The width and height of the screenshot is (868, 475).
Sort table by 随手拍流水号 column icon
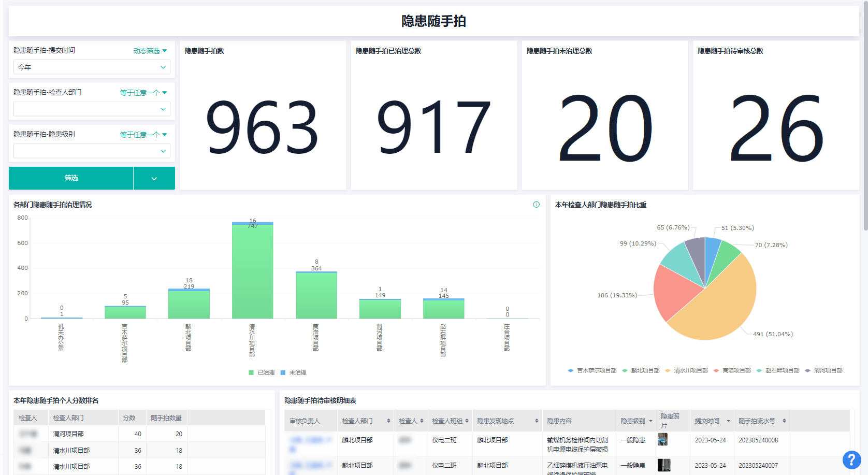[784, 421]
